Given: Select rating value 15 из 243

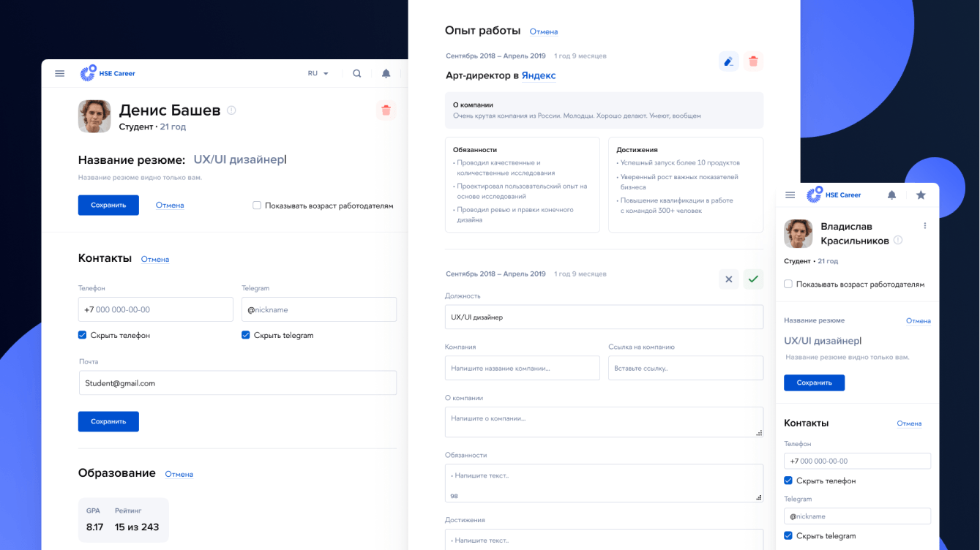Looking at the screenshot, I should pyautogui.click(x=137, y=527).
